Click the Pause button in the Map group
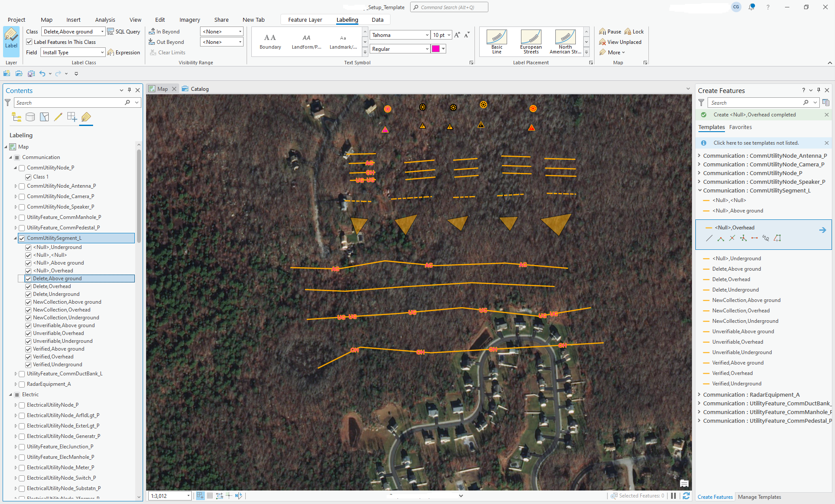 coord(610,31)
